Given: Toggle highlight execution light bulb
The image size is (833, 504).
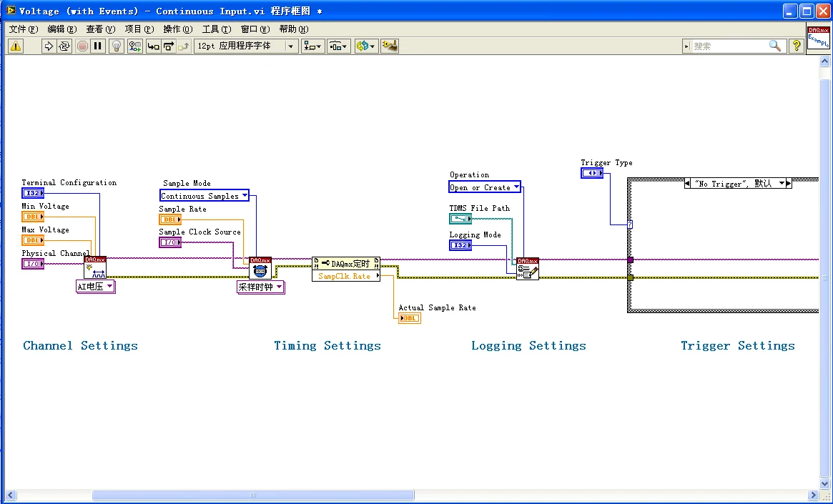Looking at the screenshot, I should (117, 46).
